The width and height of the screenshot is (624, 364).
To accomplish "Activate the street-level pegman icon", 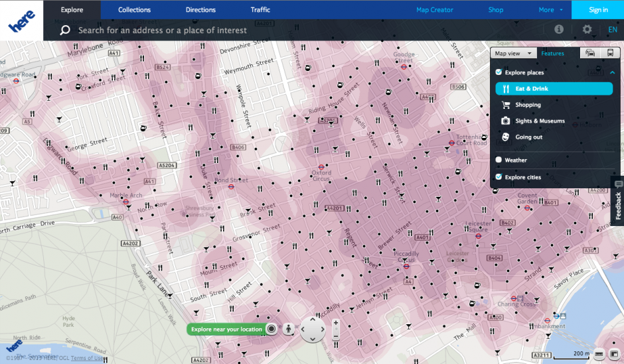I will tap(288, 329).
